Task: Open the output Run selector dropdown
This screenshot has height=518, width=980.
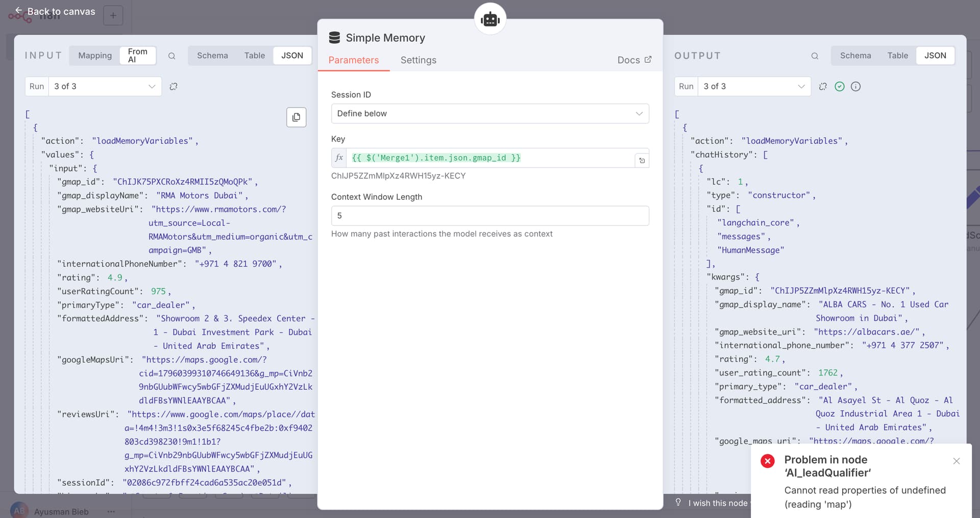Action: point(754,86)
